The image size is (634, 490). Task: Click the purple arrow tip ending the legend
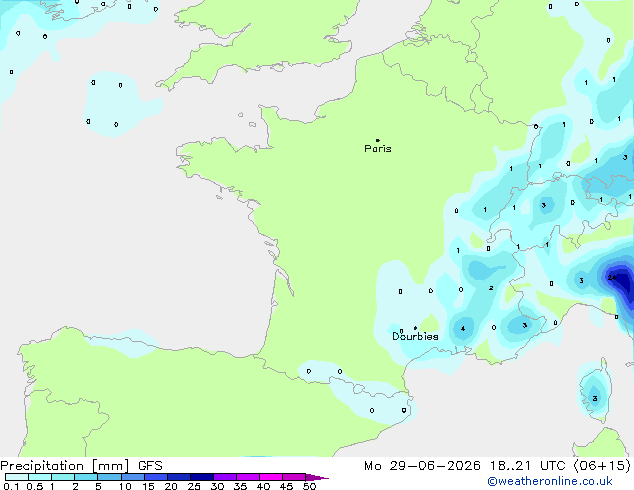point(317,477)
